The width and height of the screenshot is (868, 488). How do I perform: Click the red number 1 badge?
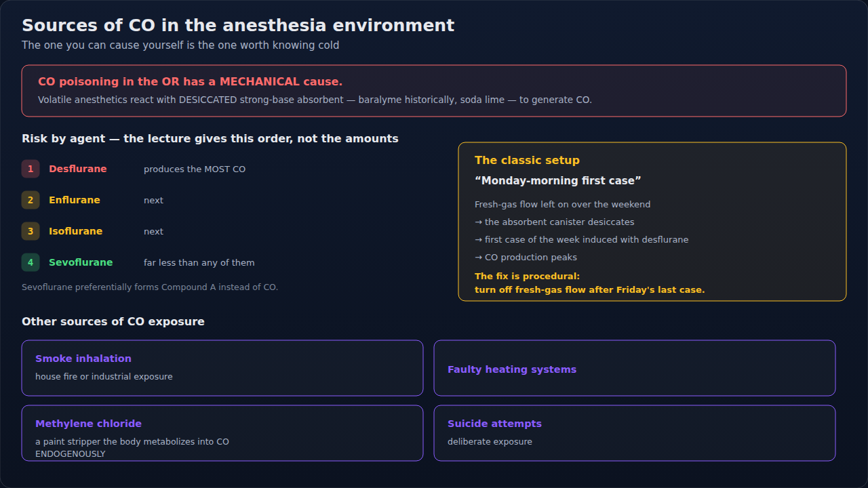click(31, 169)
